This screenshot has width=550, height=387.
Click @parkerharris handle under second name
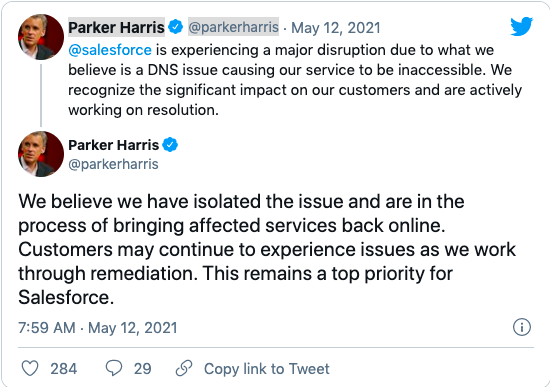[x=113, y=164]
